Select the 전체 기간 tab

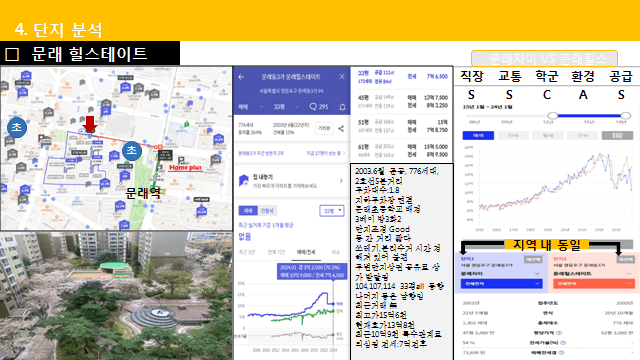point(276,252)
